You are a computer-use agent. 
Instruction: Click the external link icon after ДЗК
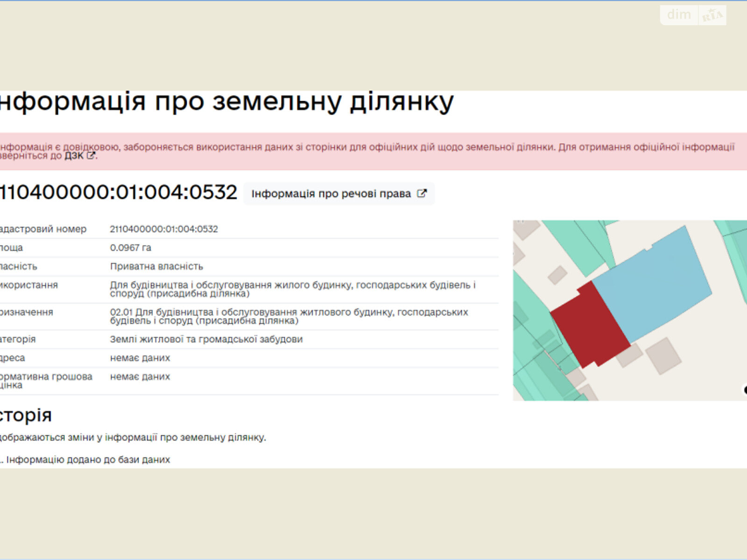[91, 155]
